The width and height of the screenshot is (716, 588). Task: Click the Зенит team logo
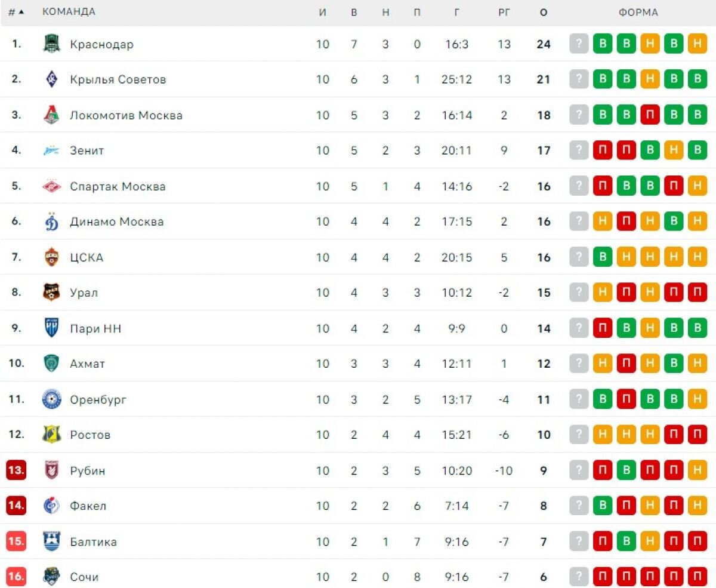point(52,150)
